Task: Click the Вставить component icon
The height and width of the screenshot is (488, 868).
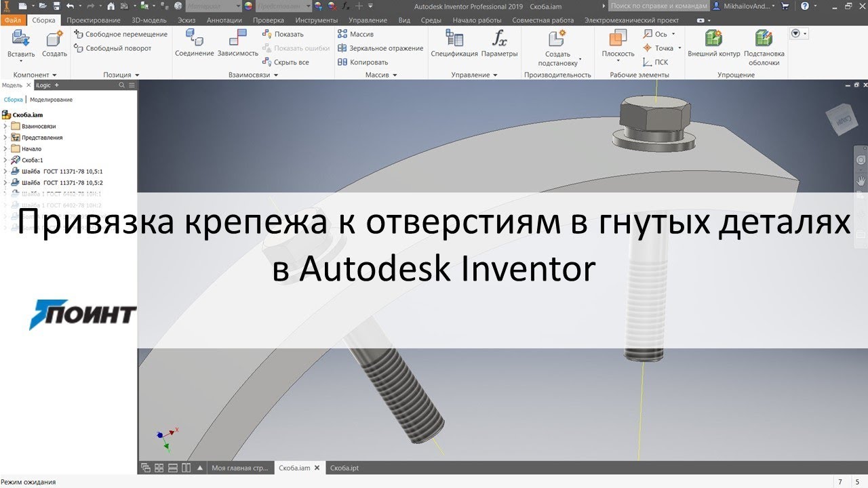Action: pyautogui.click(x=20, y=39)
